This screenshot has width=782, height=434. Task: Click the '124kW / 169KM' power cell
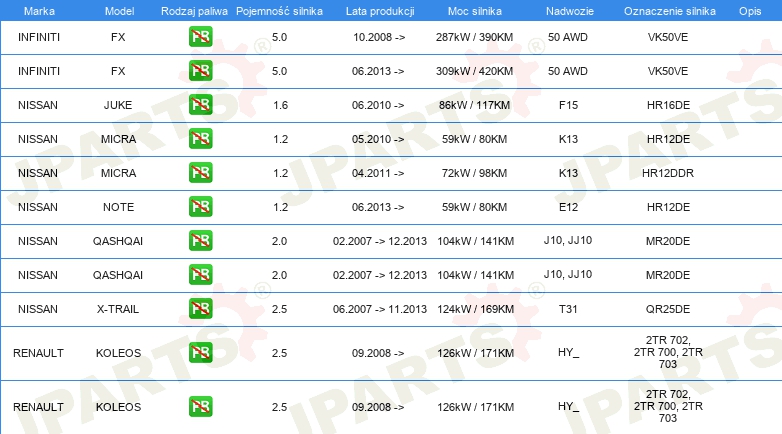pos(475,308)
